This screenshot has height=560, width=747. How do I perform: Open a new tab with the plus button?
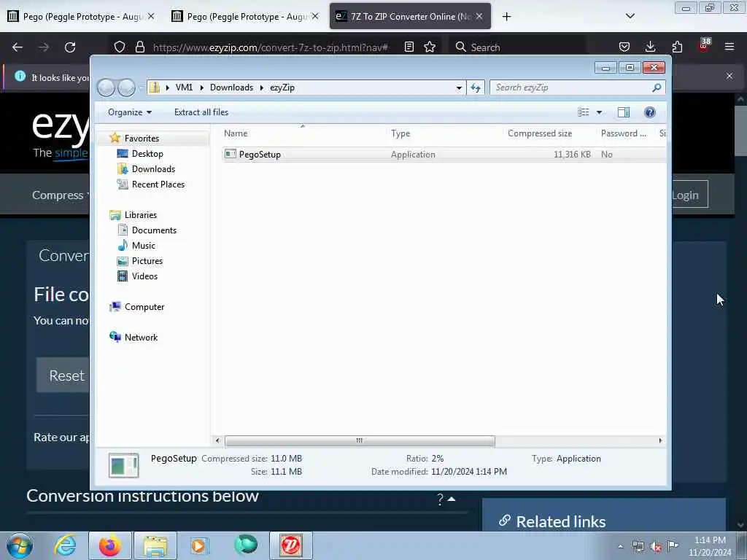coord(506,17)
